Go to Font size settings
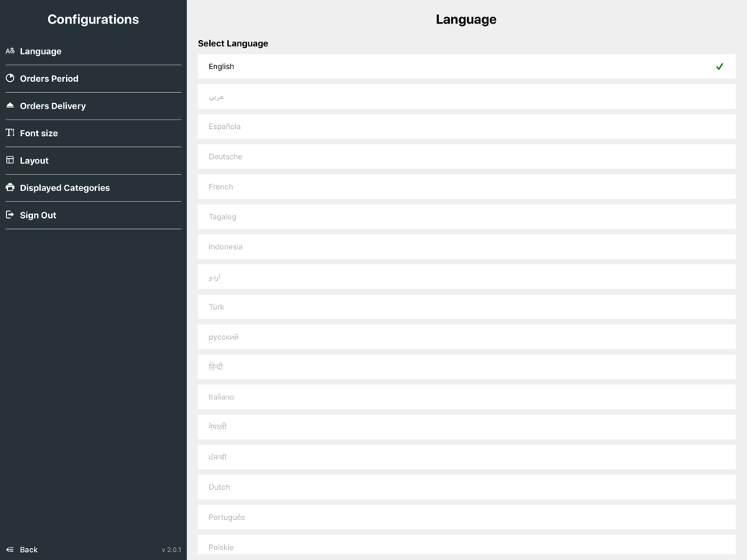 click(x=94, y=133)
